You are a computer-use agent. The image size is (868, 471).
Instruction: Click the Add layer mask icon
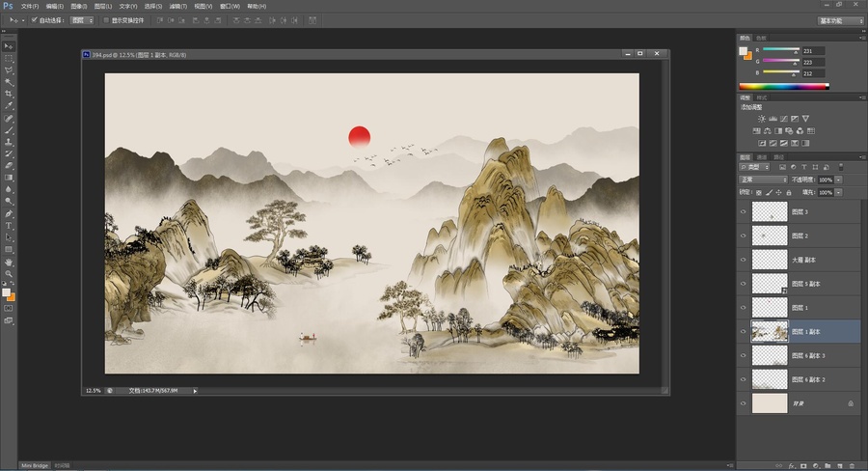click(x=803, y=466)
